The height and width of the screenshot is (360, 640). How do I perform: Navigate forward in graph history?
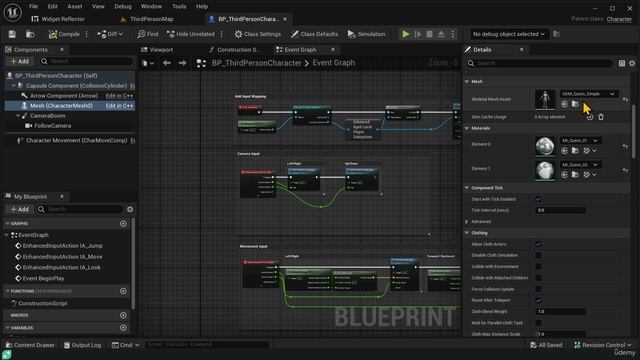point(182,63)
